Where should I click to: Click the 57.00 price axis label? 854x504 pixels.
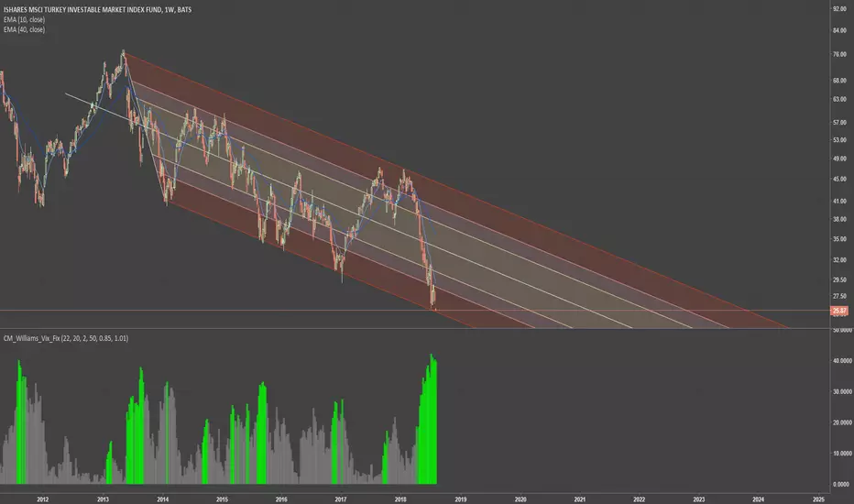pos(839,123)
